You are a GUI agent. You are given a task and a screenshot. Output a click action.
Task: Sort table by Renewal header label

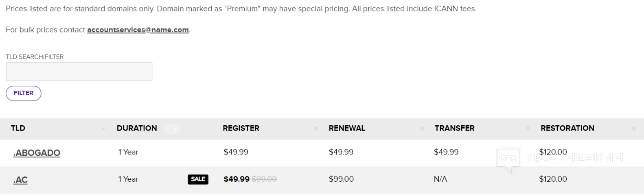347,128
